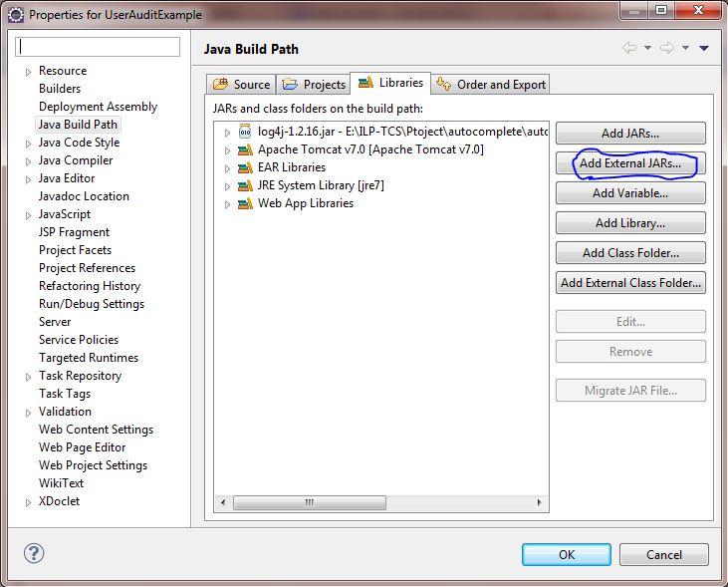The height and width of the screenshot is (587, 728).
Task: Click the EAR Libraries icon
Action: pyautogui.click(x=245, y=167)
